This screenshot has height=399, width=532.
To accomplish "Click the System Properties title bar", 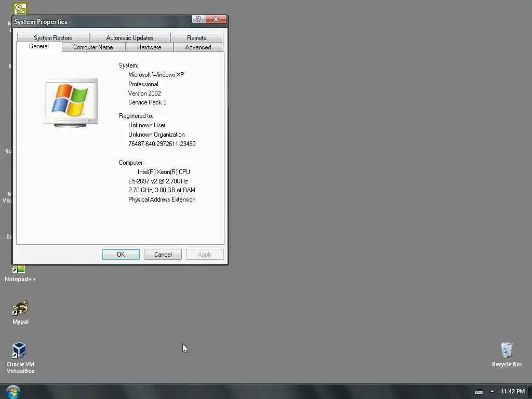I will point(102,22).
